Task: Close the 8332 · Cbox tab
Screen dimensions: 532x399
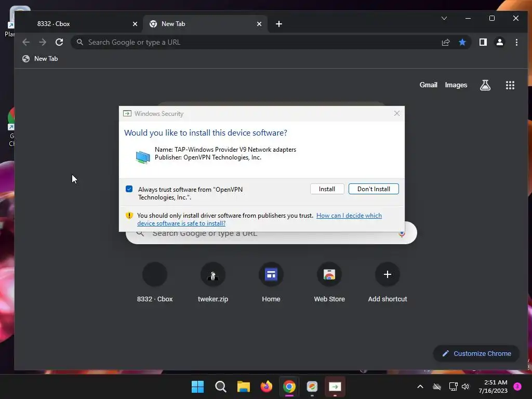Action: pos(135,24)
